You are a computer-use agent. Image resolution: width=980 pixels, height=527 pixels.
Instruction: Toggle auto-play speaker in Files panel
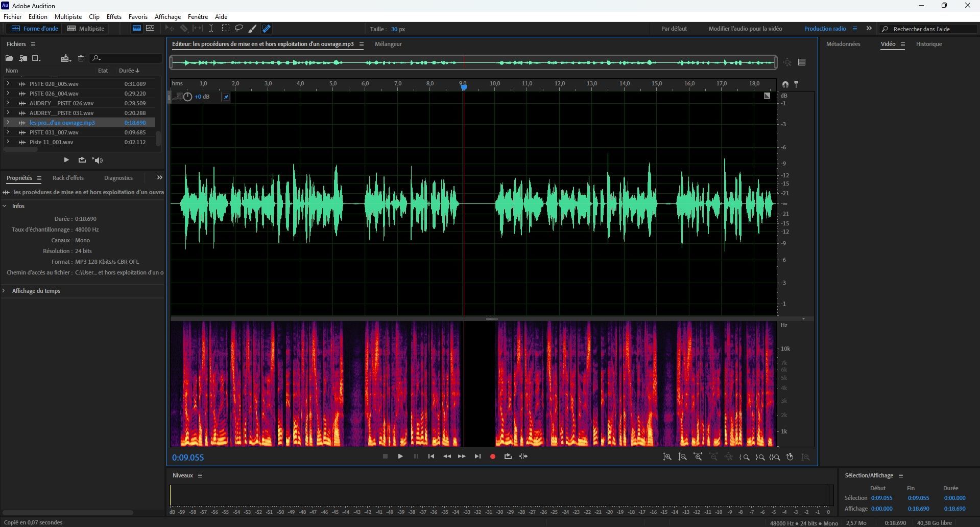click(98, 160)
